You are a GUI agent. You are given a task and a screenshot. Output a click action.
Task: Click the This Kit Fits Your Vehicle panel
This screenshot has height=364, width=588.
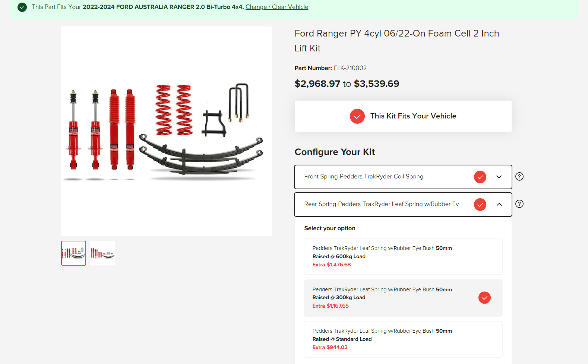[x=403, y=116]
